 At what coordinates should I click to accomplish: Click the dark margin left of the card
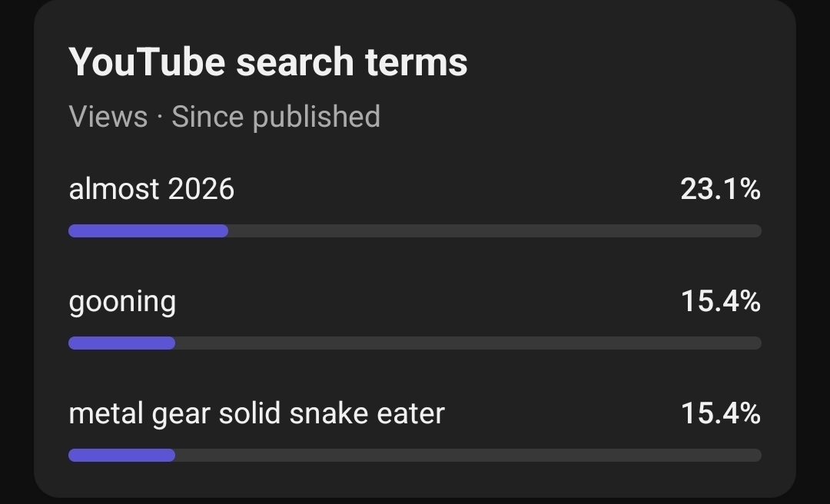(x=15, y=254)
